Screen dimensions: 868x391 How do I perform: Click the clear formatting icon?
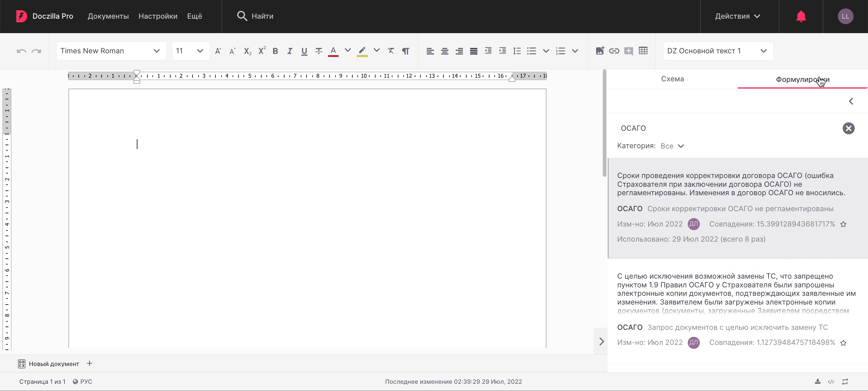(391, 51)
